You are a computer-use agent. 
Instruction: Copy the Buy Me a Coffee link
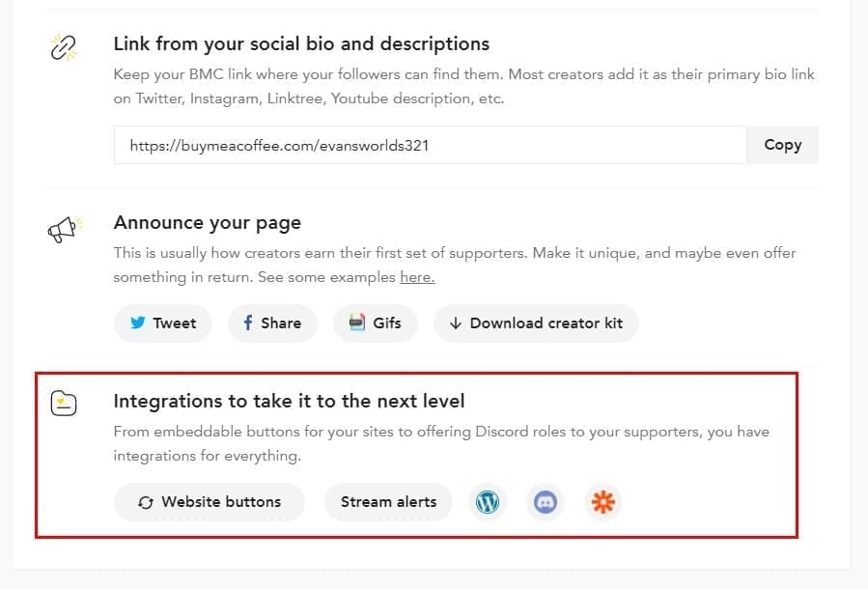pos(782,145)
